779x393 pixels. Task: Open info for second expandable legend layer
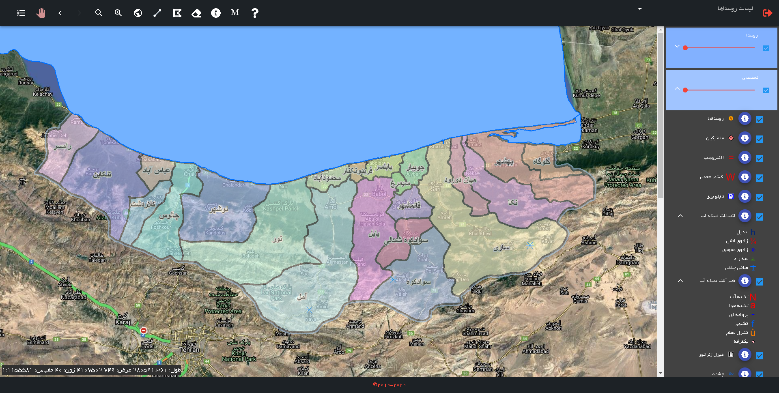(x=744, y=281)
